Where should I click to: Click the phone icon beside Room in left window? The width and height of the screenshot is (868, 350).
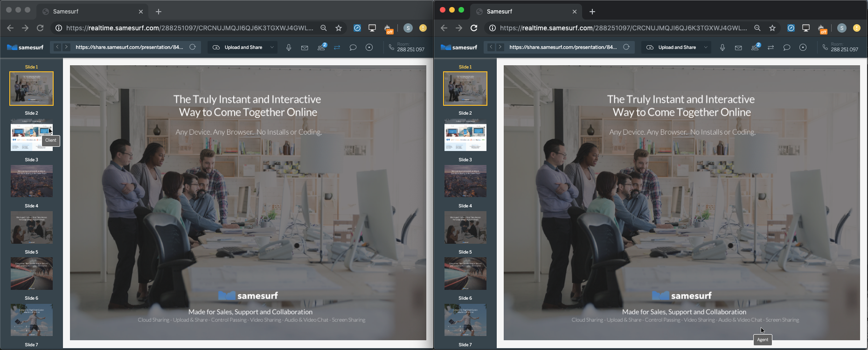pos(391,47)
